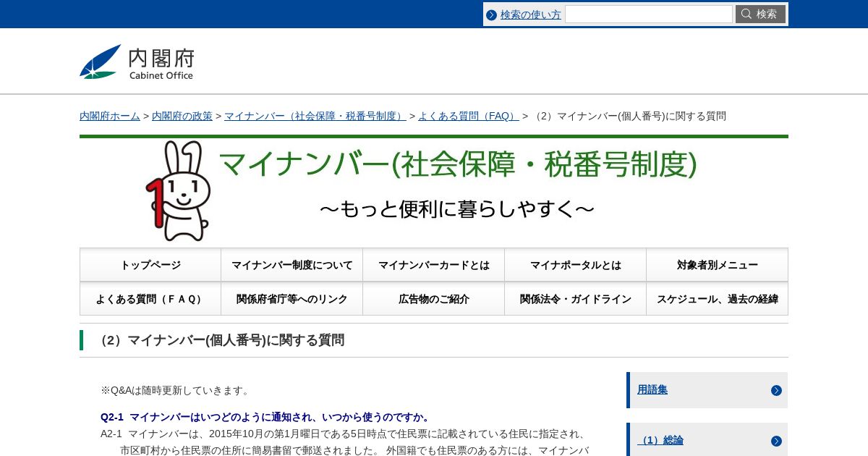Click the Cabinet Office logo
This screenshot has height=456, width=868.
tap(137, 62)
